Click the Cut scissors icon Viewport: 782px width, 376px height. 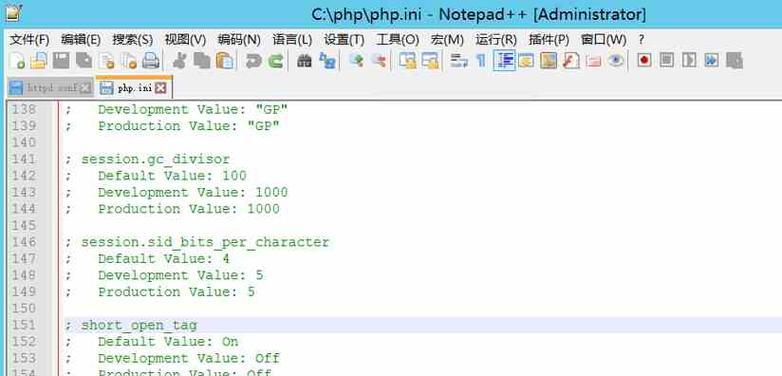click(179, 61)
